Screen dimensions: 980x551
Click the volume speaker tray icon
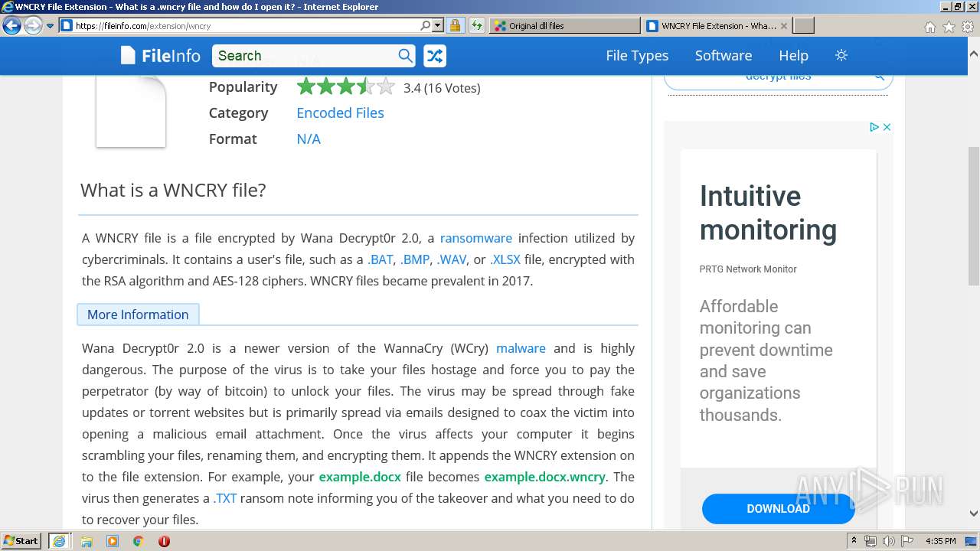[888, 541]
